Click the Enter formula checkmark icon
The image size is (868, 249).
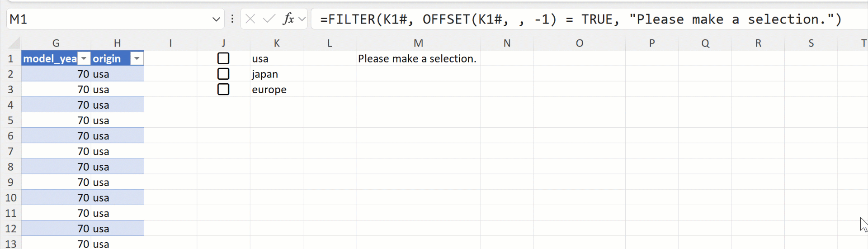point(269,19)
